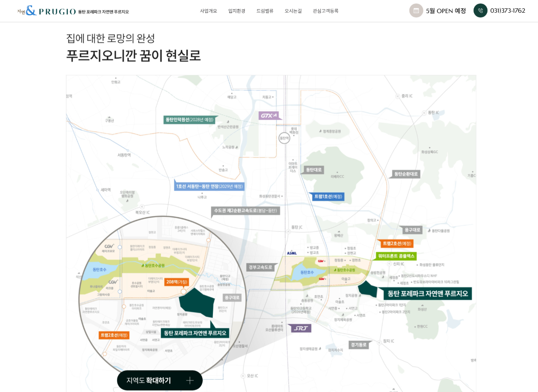Click the 집에 대한 로망의 완성 subtitle
Image resolution: width=538 pixels, height=392 pixels.
(111, 38)
